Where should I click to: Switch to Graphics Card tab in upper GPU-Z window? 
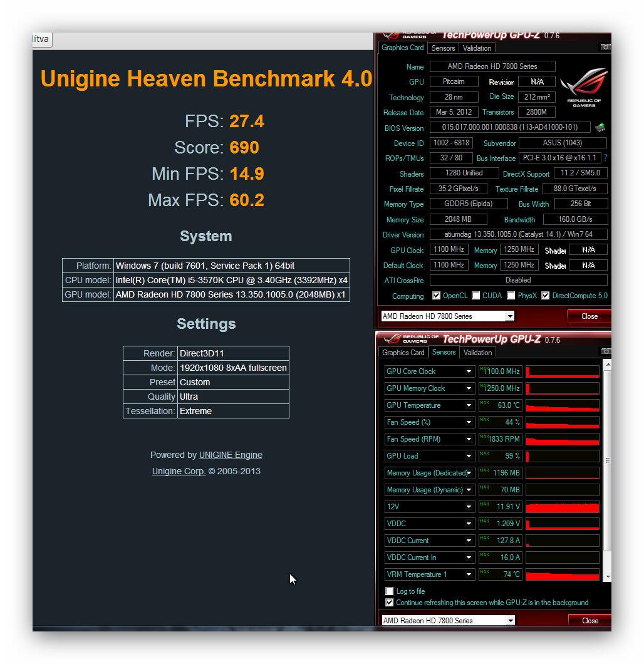click(402, 48)
